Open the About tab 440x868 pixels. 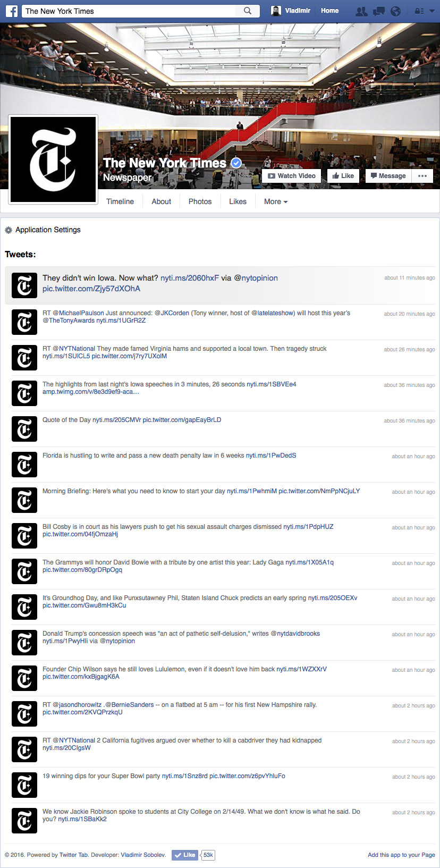pos(161,201)
